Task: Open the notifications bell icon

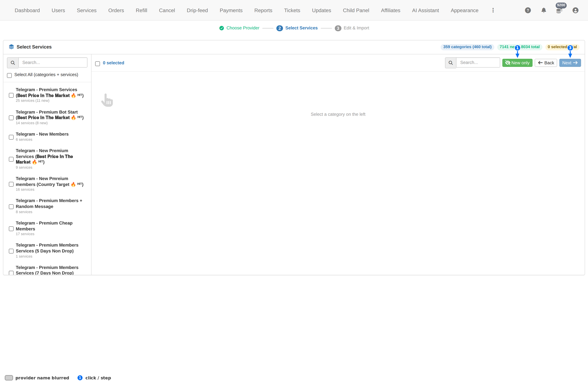Action: (x=543, y=10)
